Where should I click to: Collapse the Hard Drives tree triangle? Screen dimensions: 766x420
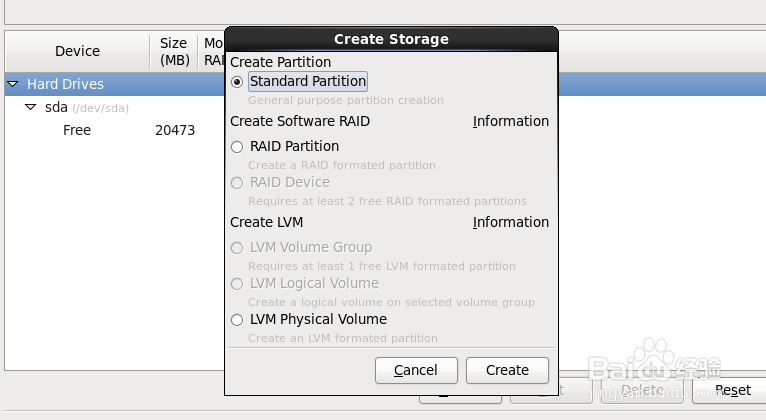(13, 84)
